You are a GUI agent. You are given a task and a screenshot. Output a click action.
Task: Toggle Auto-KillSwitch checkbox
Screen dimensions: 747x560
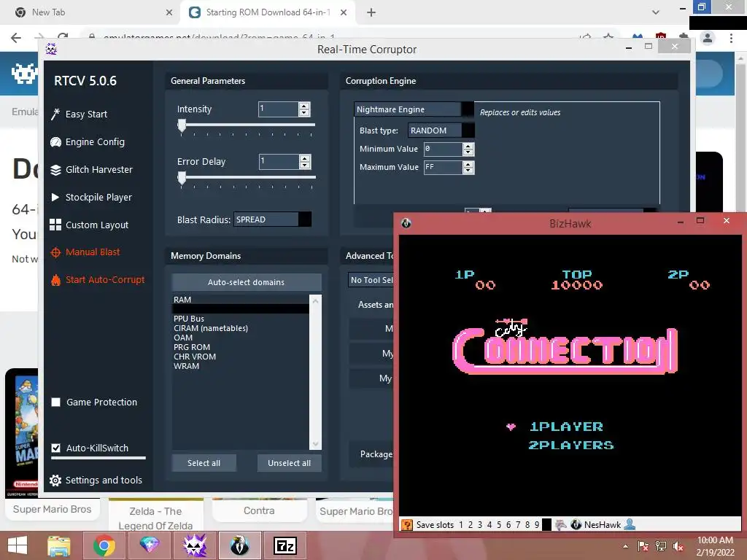(x=55, y=448)
